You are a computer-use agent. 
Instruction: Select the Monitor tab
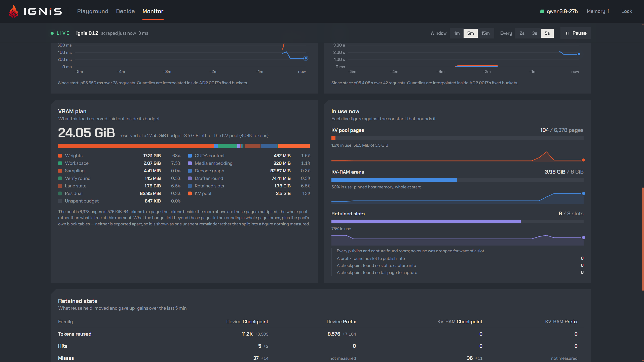pyautogui.click(x=153, y=11)
